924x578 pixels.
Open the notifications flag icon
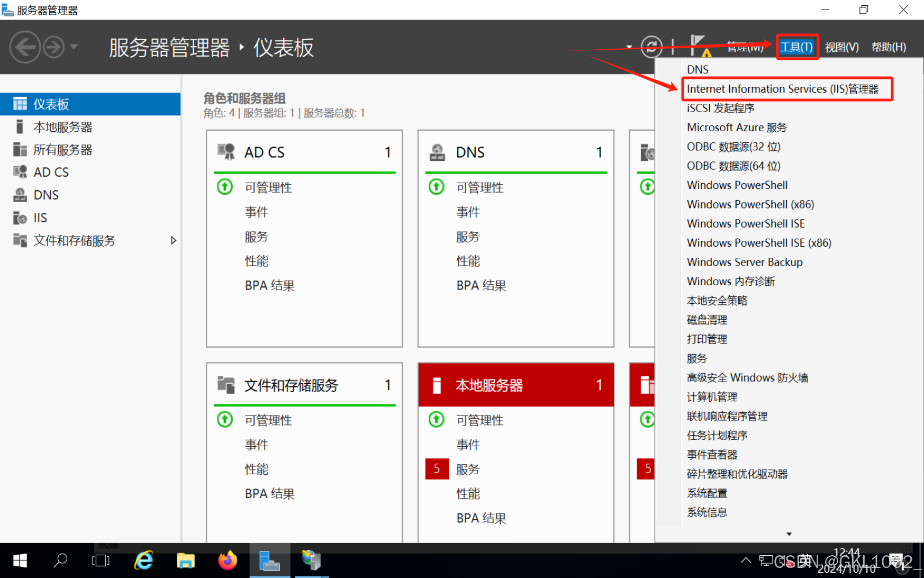coord(700,46)
